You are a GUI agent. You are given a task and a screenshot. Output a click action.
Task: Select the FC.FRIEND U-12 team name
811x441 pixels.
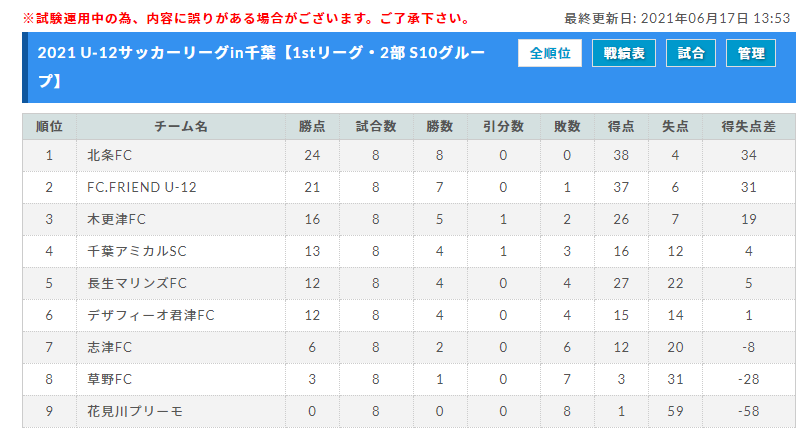click(142, 187)
